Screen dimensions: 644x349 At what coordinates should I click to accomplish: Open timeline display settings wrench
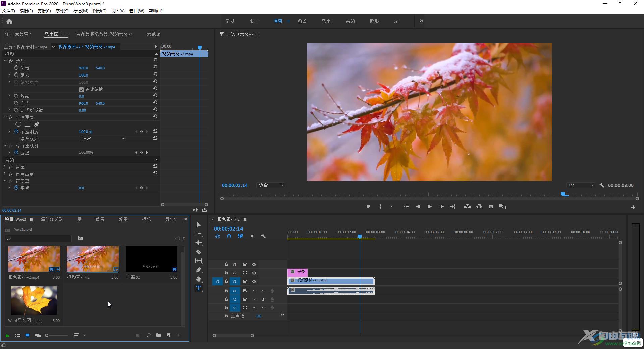(263, 236)
